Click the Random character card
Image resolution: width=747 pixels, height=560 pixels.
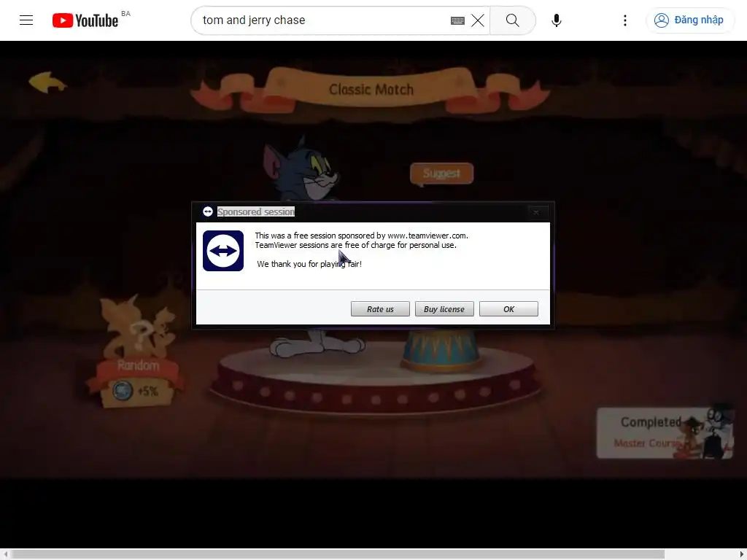point(136,351)
